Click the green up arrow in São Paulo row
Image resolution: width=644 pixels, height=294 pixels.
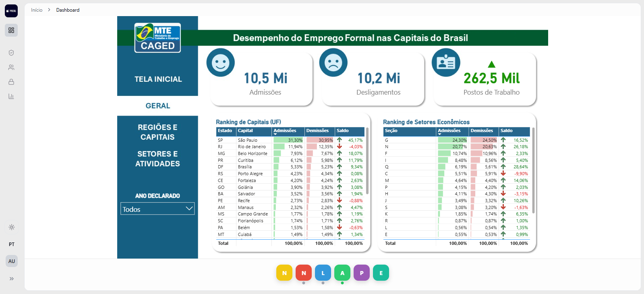coord(340,140)
